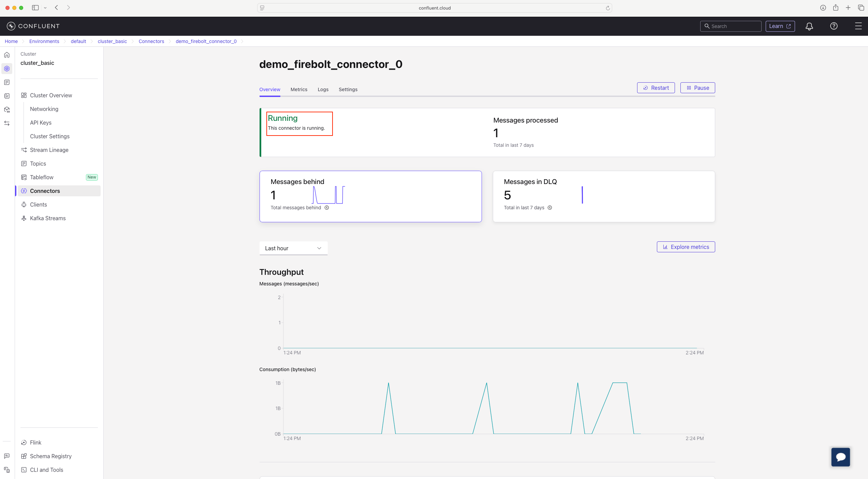868x479 pixels.
Task: Switch to the Logs tab
Action: (323, 89)
